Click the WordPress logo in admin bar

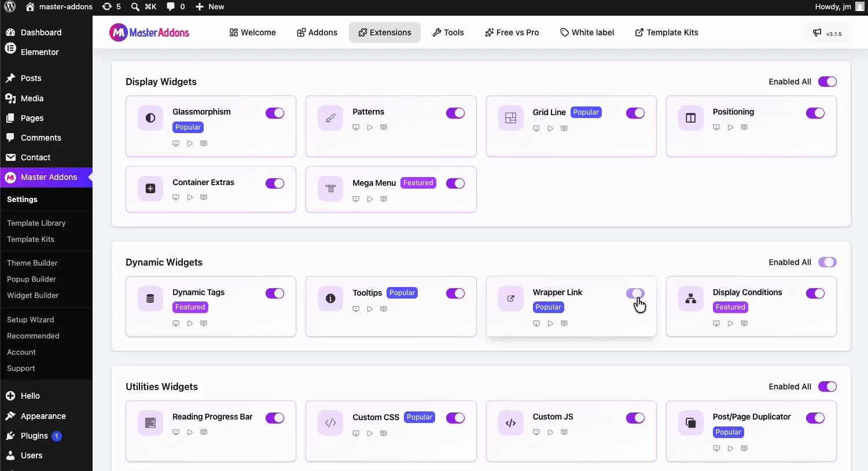pyautogui.click(x=10, y=7)
